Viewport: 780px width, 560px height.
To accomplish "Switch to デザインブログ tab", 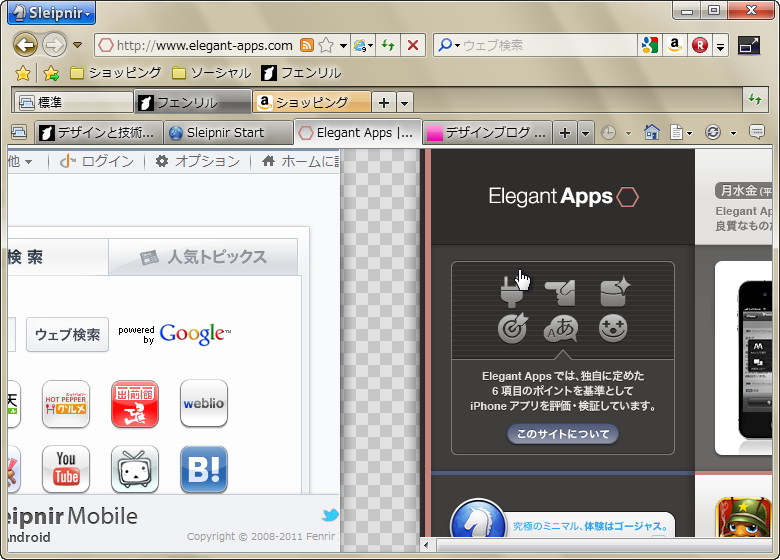I will pyautogui.click(x=487, y=133).
